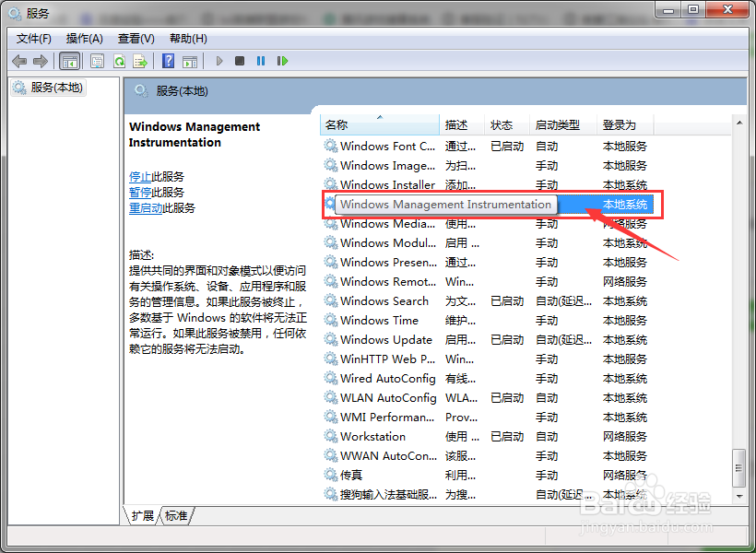Select the Windows Remot... service row
Image resolution: width=756 pixels, height=553 pixels.
pyautogui.click(x=486, y=281)
